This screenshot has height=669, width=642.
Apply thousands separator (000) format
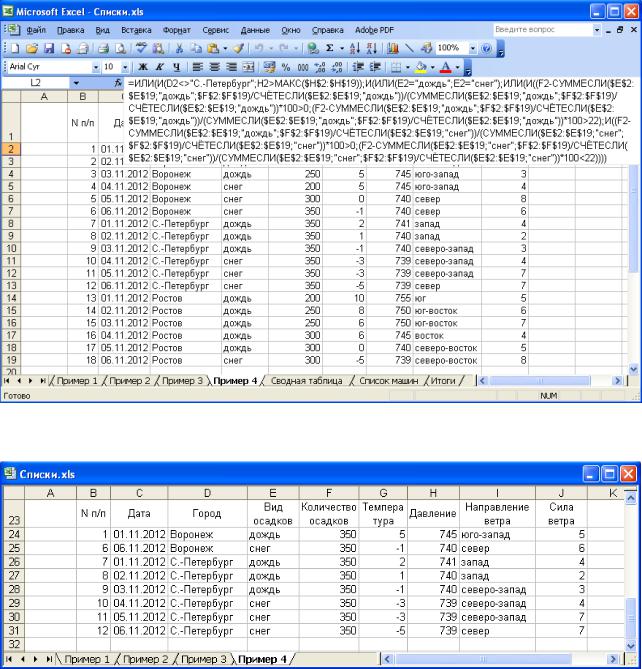tap(303, 67)
